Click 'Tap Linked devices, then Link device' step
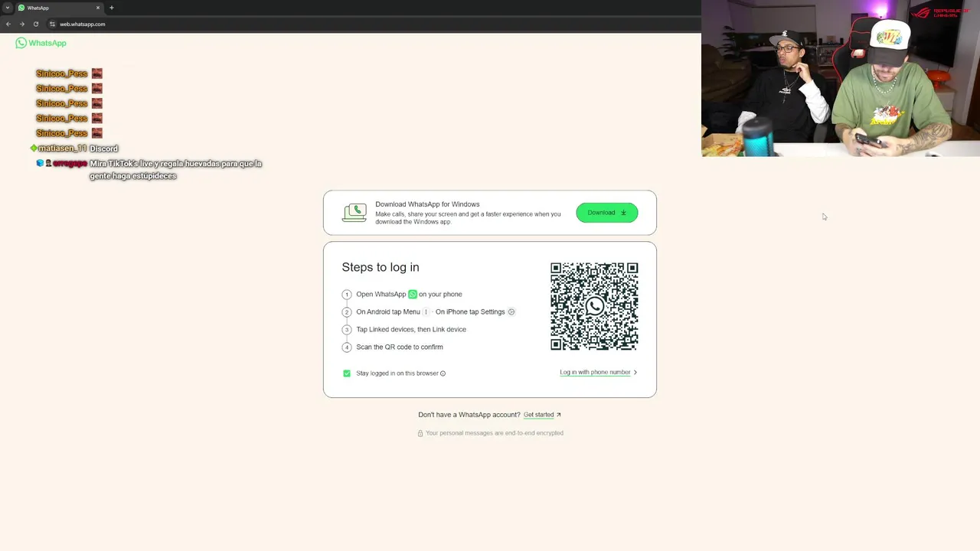This screenshot has height=551, width=980. coord(411,330)
